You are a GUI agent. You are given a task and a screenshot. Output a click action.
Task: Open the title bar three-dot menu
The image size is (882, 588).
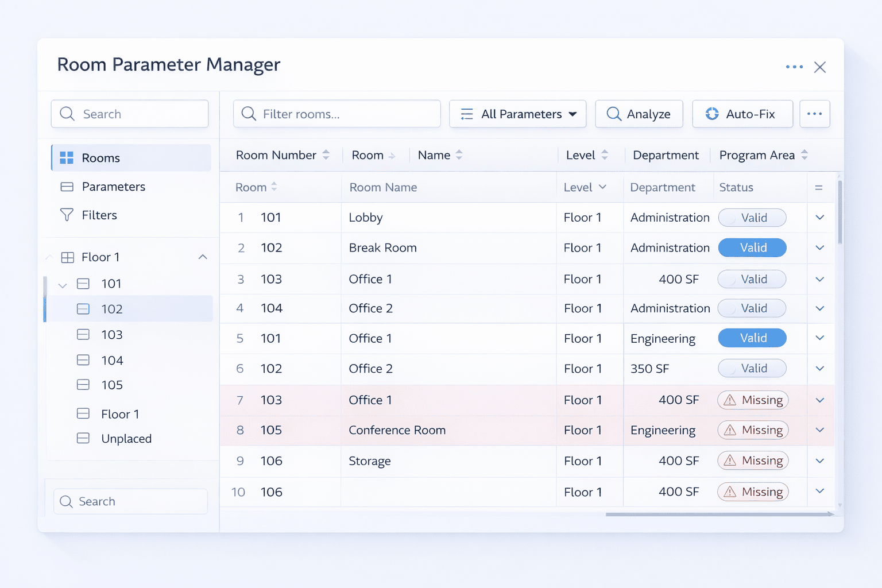pyautogui.click(x=794, y=67)
